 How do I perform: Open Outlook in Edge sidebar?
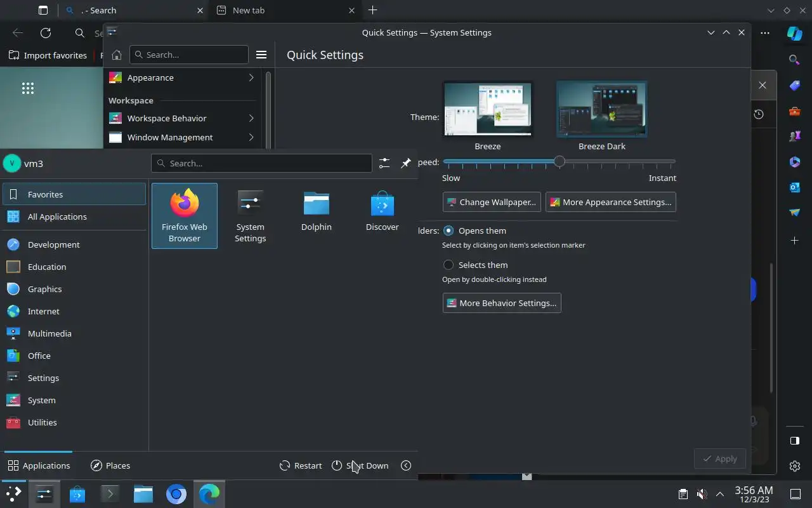point(795,187)
